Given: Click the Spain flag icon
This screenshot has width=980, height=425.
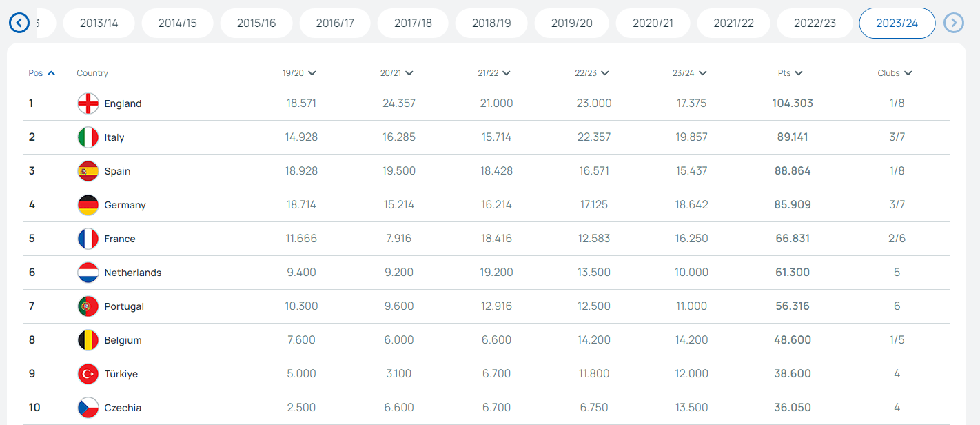Looking at the screenshot, I should 88,171.
